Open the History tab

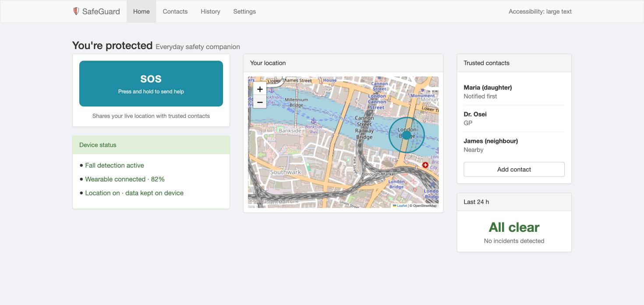coord(210,11)
